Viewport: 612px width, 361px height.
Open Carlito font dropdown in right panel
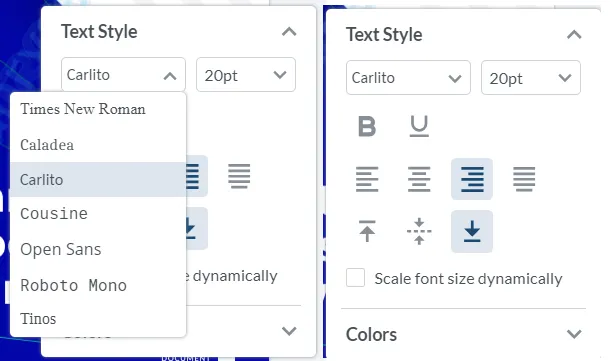pyautogui.click(x=408, y=78)
